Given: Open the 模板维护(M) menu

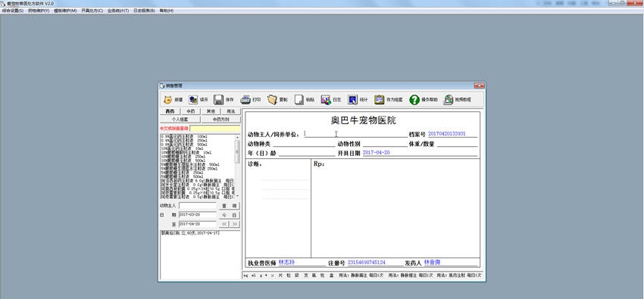Looking at the screenshot, I should click(x=65, y=11).
